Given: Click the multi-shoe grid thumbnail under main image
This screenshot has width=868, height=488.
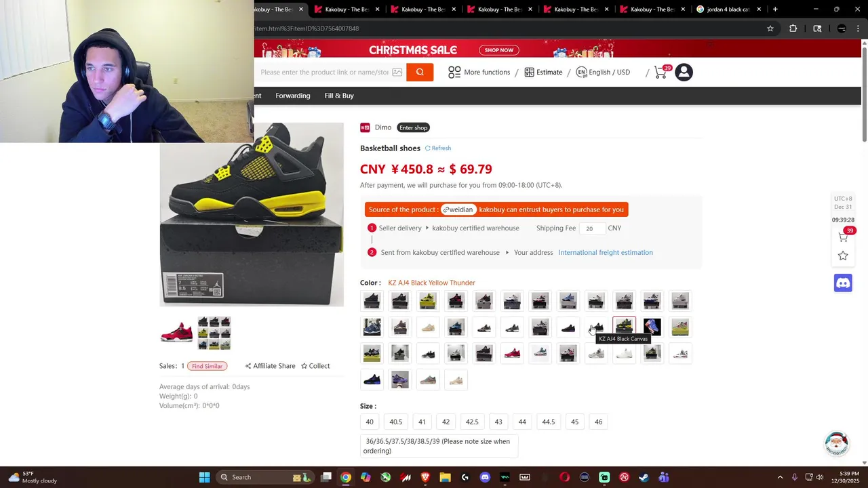Looking at the screenshot, I should coord(214,333).
